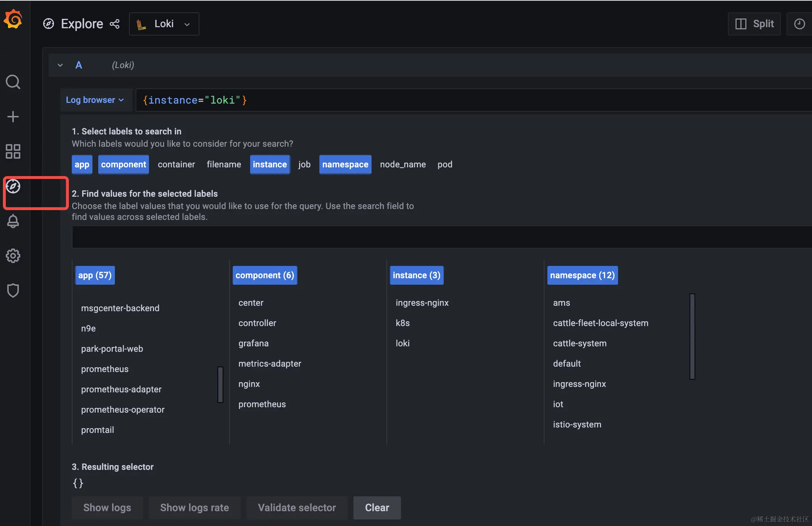Select component value nginx
This screenshot has height=526, width=812.
pos(249,384)
